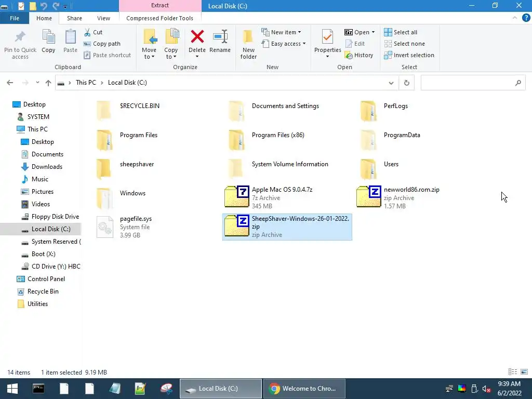
Task: Switch to the Home ribbon tab
Action: [x=44, y=18]
